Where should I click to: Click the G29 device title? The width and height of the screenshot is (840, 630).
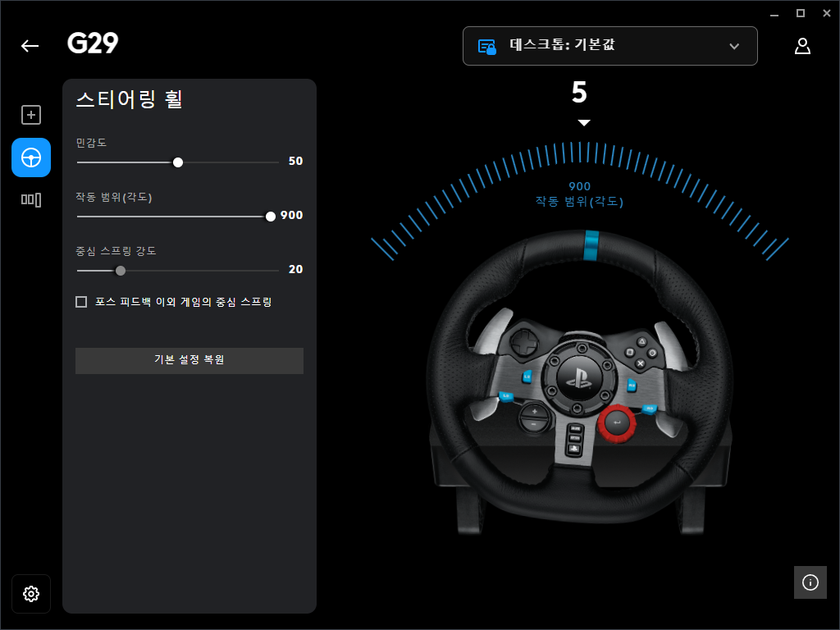tap(93, 43)
